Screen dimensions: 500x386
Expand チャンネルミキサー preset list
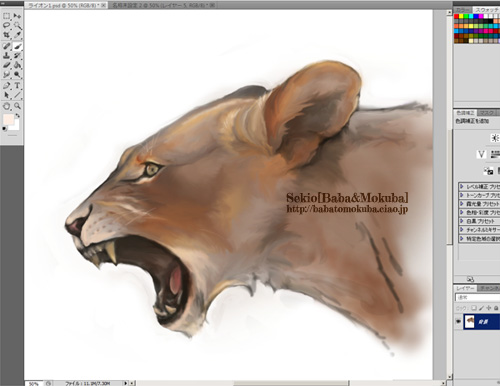click(462, 230)
